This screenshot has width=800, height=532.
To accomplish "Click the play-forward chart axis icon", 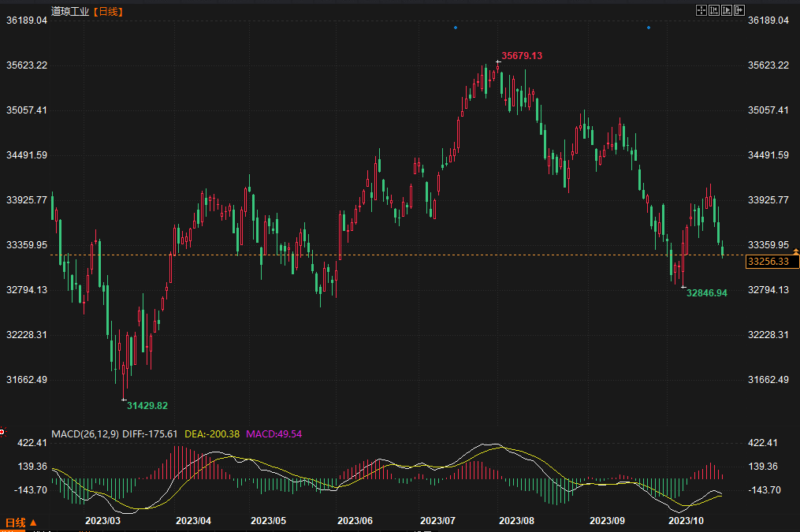I will [726, 10].
